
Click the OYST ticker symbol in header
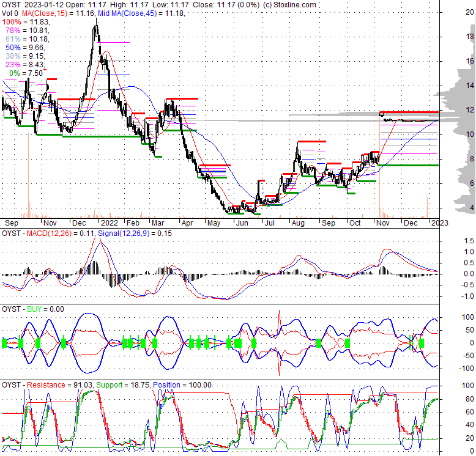coord(12,5)
